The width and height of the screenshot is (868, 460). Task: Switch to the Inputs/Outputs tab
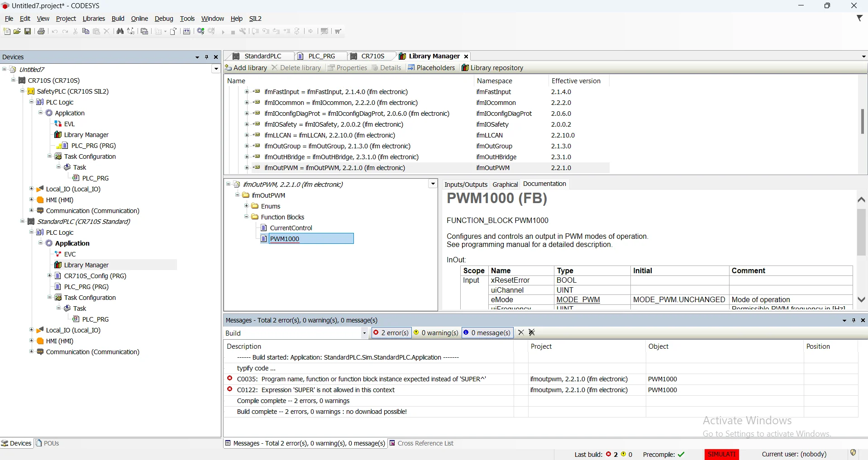coord(466,185)
